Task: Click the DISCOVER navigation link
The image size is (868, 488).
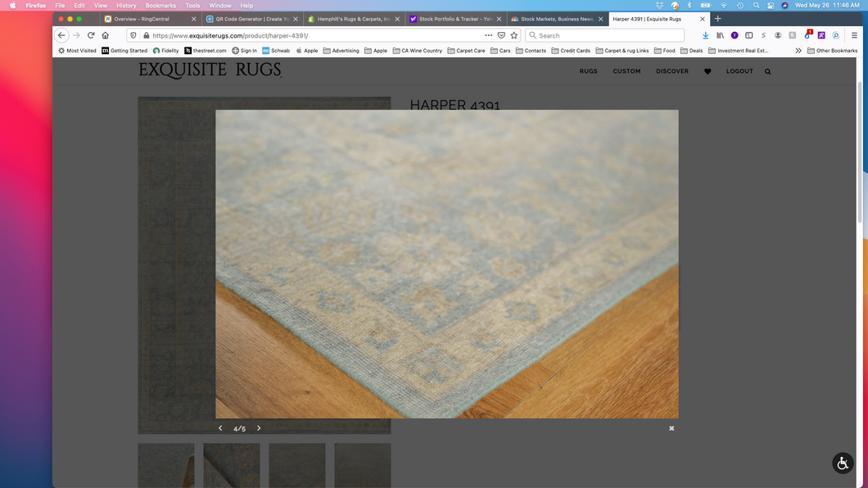Action: [672, 71]
